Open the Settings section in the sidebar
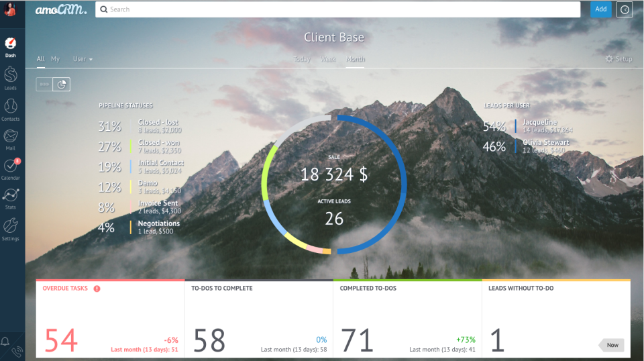This screenshot has height=361, width=644. (10, 229)
